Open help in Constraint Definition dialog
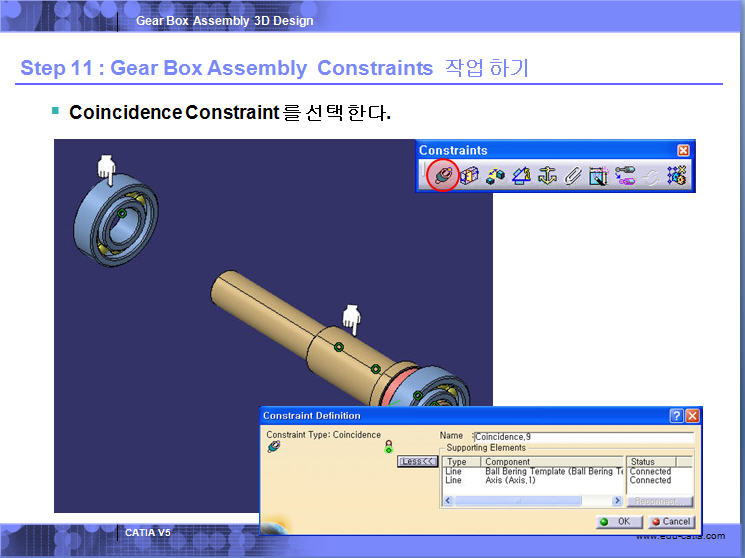Image resolution: width=745 pixels, height=558 pixels. [677, 416]
